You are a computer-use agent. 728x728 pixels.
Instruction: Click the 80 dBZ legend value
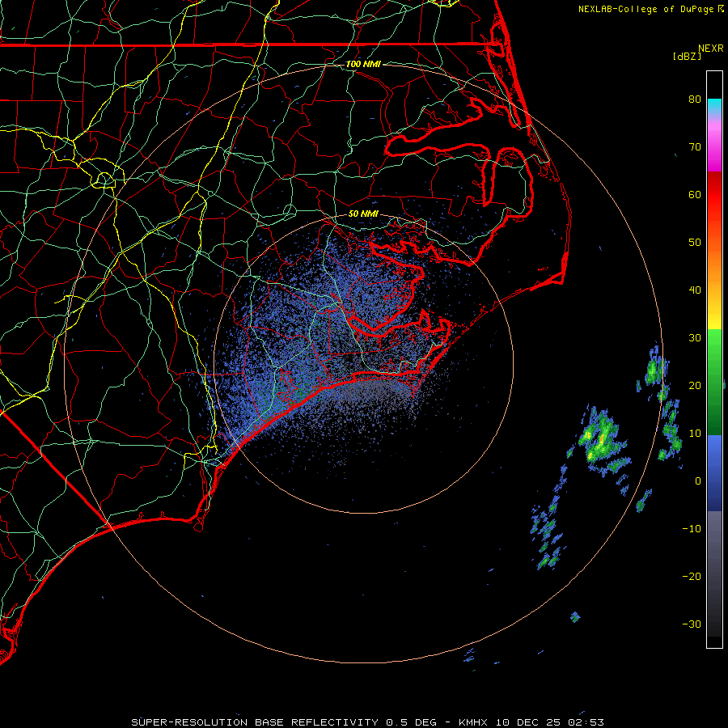[695, 99]
